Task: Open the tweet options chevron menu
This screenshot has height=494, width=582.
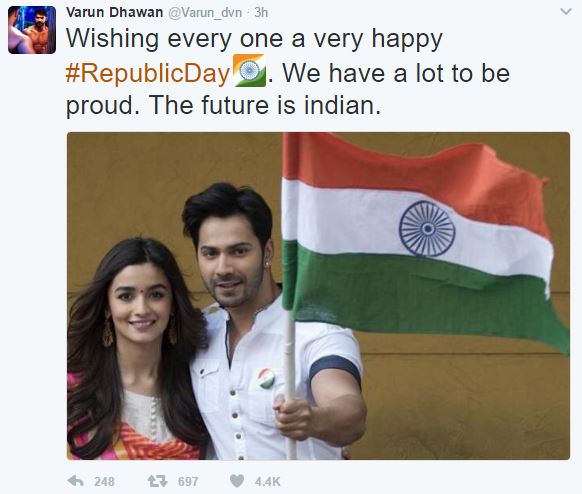Action: coord(566,12)
